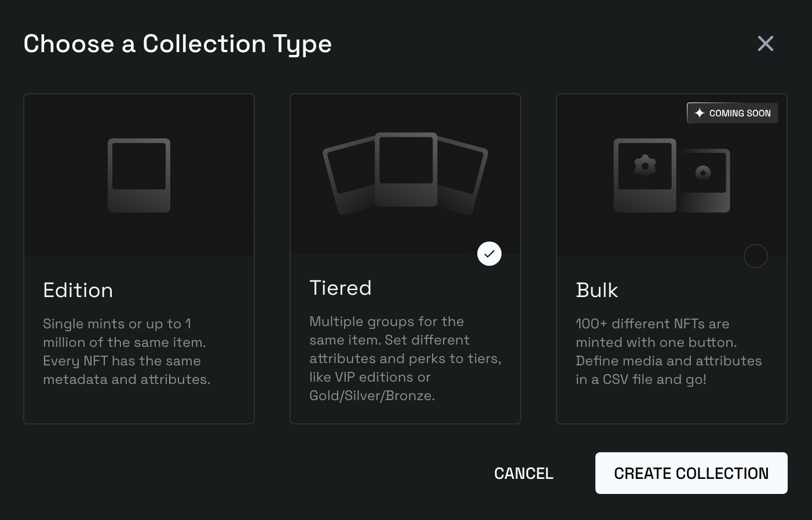Image resolution: width=812 pixels, height=520 pixels.
Task: Click the single frame Edition icon
Action: [x=139, y=175]
